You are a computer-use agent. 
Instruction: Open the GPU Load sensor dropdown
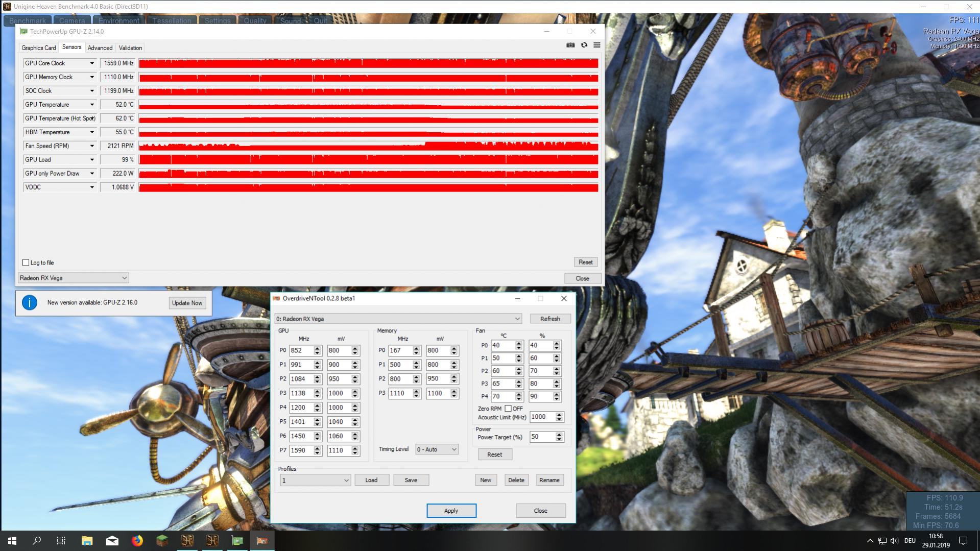tap(92, 160)
